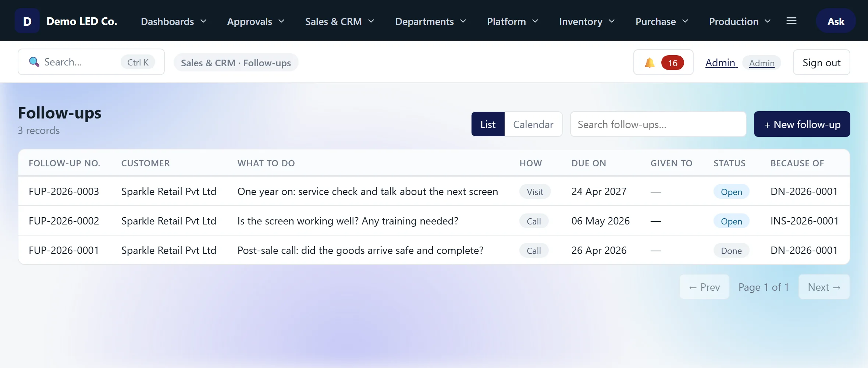Click the Done status of FUP-2026-0001

731,250
